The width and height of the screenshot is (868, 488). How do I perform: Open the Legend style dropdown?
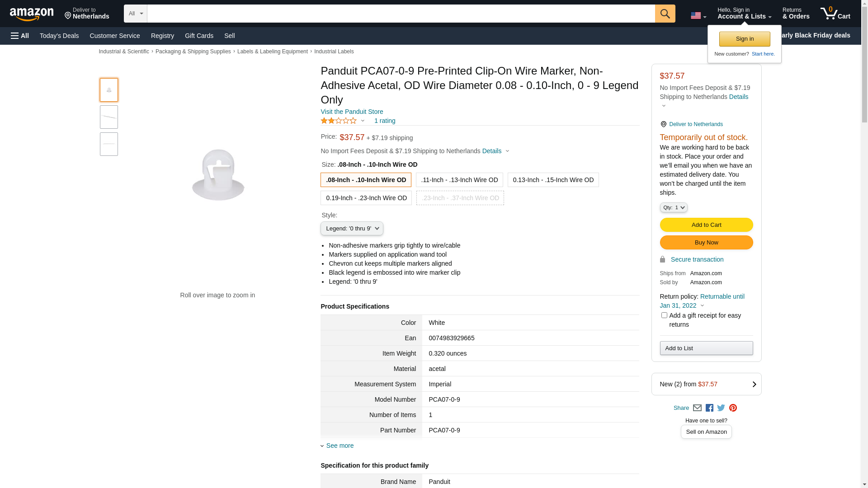352,229
